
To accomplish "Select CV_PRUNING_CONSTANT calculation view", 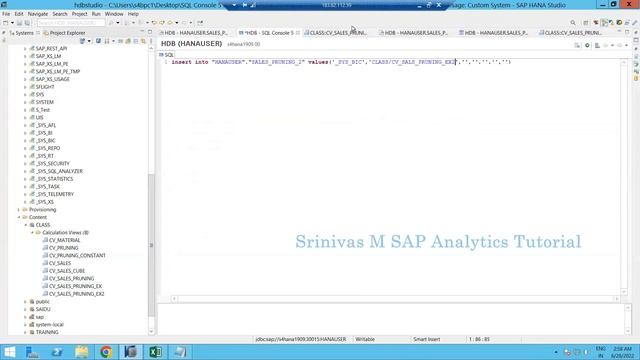I will click(77, 256).
